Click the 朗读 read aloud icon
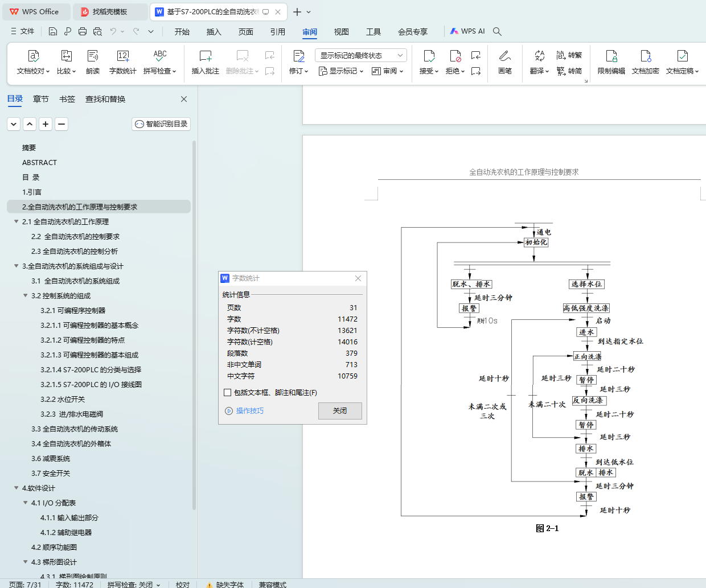The width and height of the screenshot is (706, 588). pyautogui.click(x=93, y=56)
